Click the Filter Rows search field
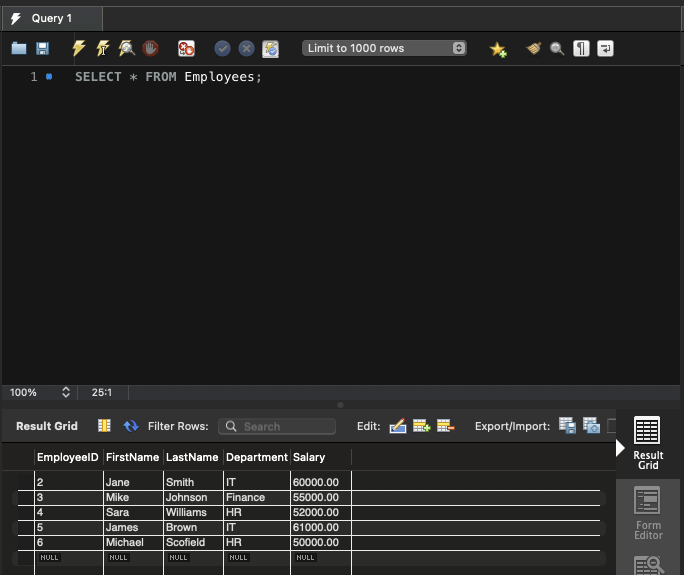The width and height of the screenshot is (684, 575). (x=277, y=426)
